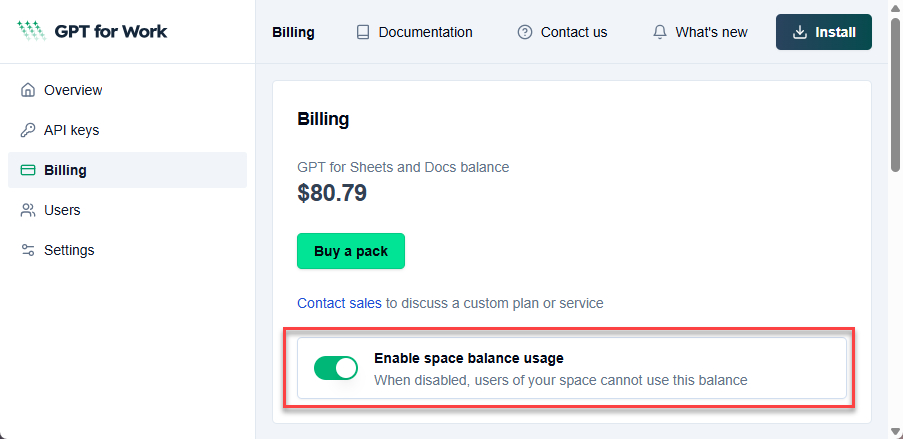Click the Billing card icon in sidebar
This screenshot has width=903, height=439.
click(x=28, y=170)
